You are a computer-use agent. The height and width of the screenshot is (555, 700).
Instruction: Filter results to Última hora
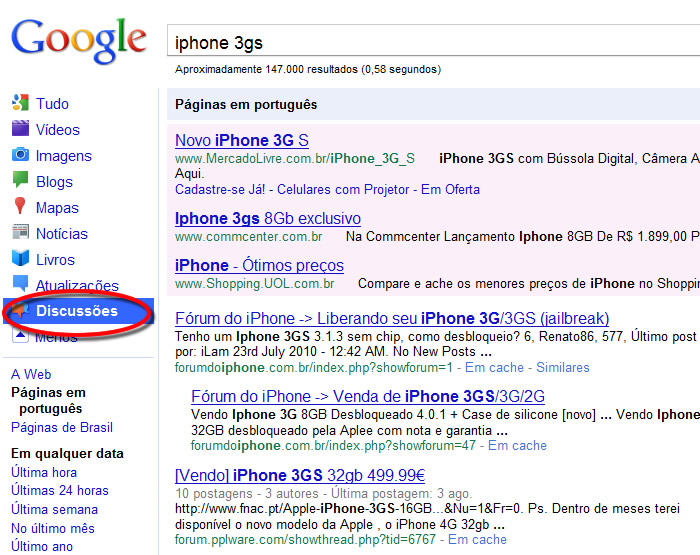(x=43, y=472)
